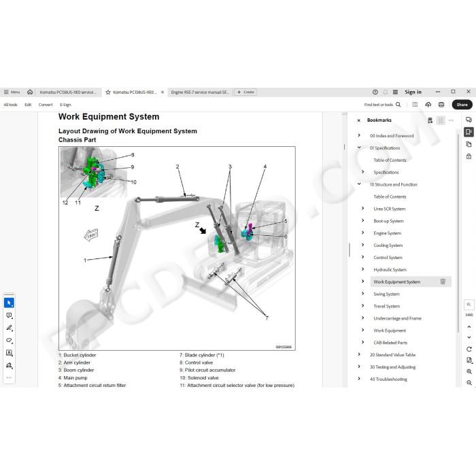
Task: Switch to first Komatsu PC138US-11E0 service tab
Action: click(68, 92)
